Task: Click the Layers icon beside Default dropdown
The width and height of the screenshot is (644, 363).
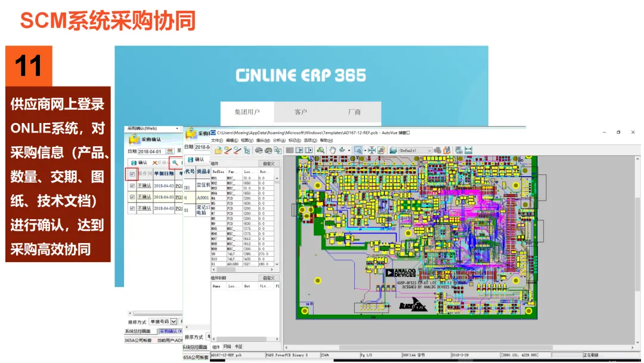Action: [393, 150]
